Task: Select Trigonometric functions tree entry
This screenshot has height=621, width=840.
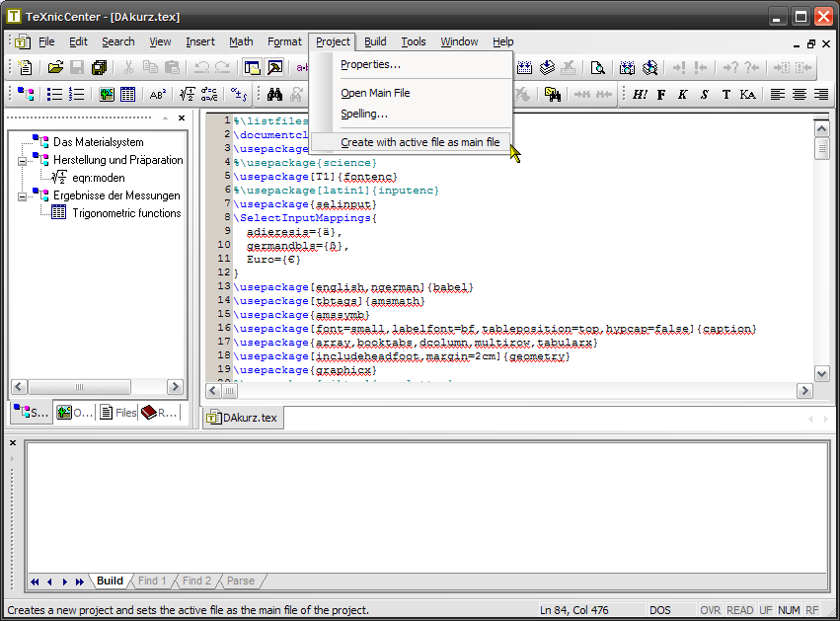Action: (x=127, y=213)
